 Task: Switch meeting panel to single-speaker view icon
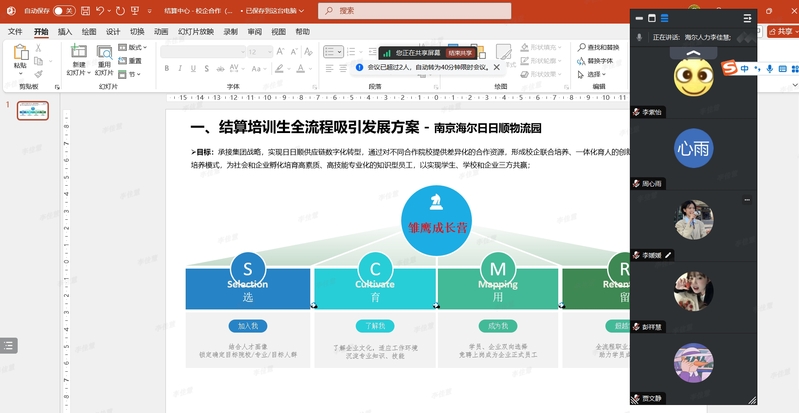point(652,18)
